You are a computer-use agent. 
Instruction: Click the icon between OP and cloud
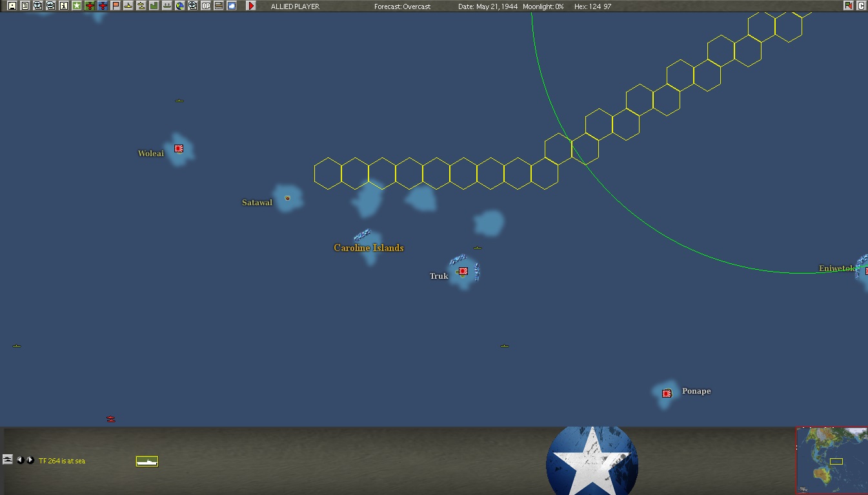point(219,6)
